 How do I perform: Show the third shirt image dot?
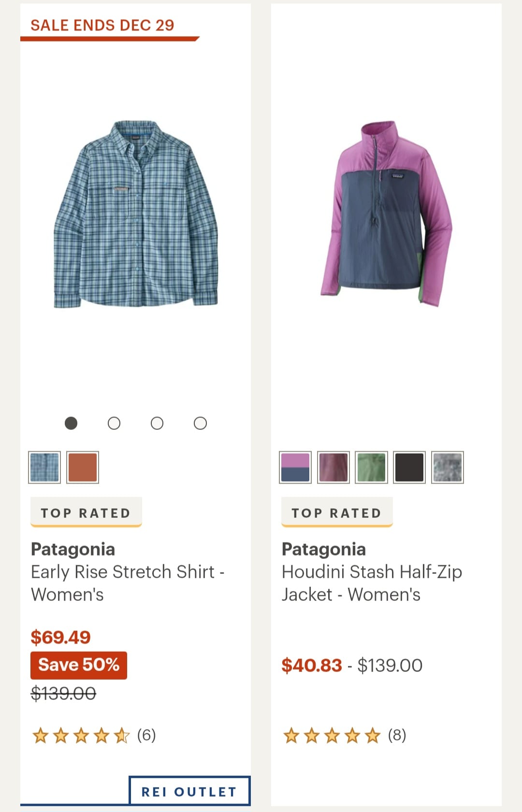(x=157, y=423)
